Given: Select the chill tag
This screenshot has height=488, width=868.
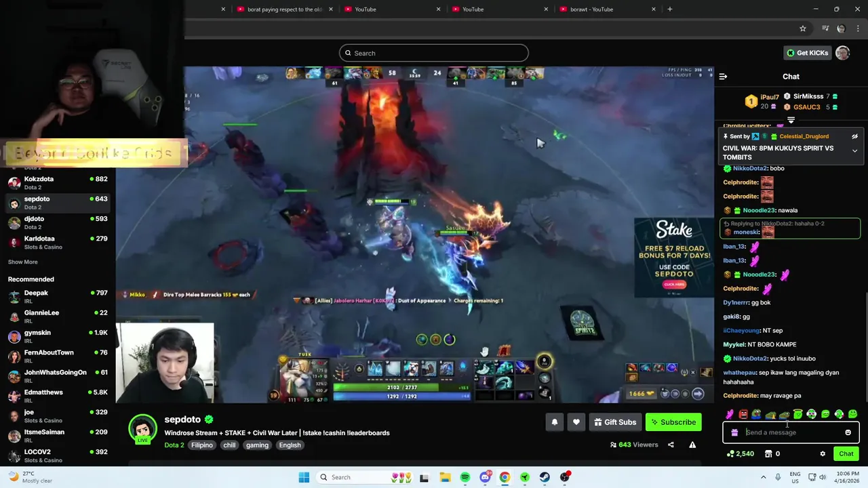Looking at the screenshot, I should (229, 445).
